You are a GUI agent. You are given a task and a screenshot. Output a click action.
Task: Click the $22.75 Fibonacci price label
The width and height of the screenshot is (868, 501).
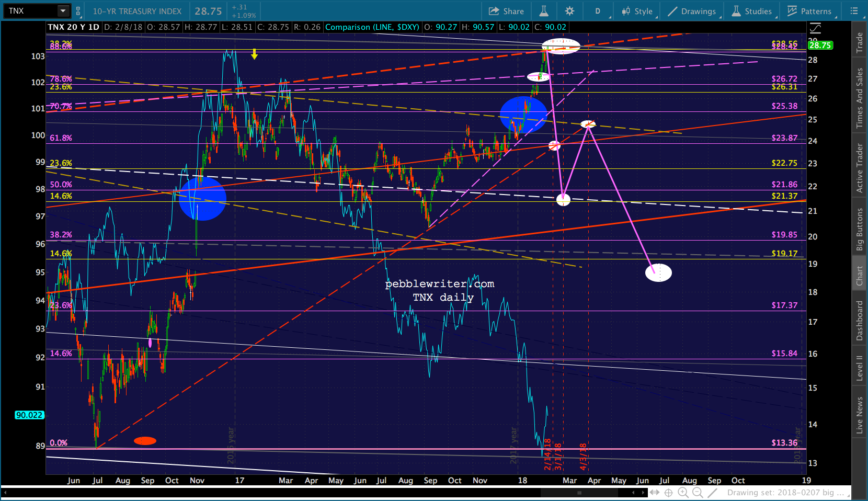pos(784,163)
